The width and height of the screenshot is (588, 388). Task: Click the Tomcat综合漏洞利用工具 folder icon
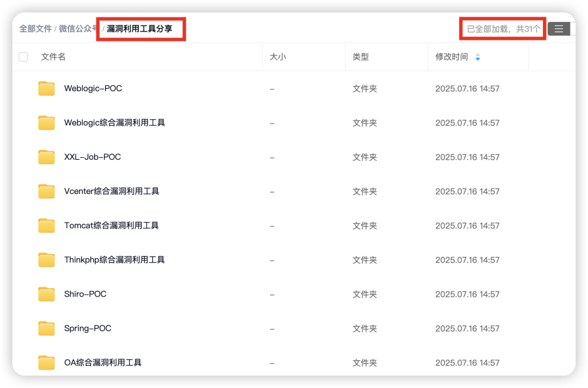tap(46, 226)
